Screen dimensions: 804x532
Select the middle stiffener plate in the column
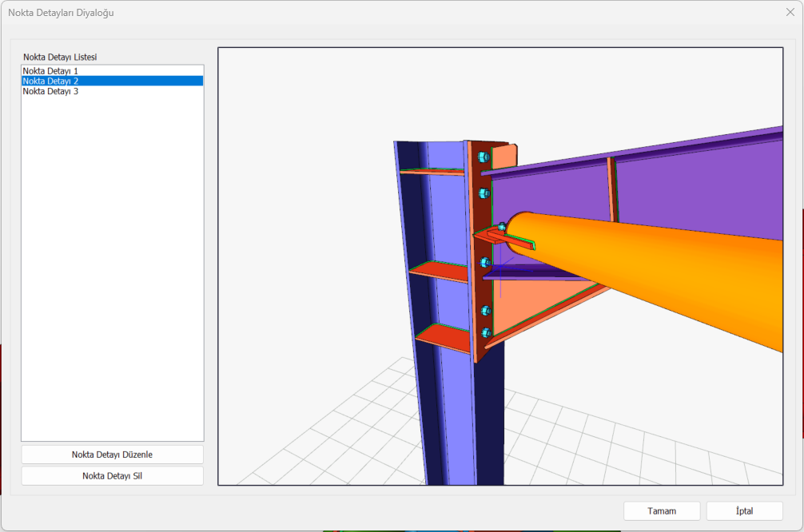pyautogui.click(x=440, y=272)
